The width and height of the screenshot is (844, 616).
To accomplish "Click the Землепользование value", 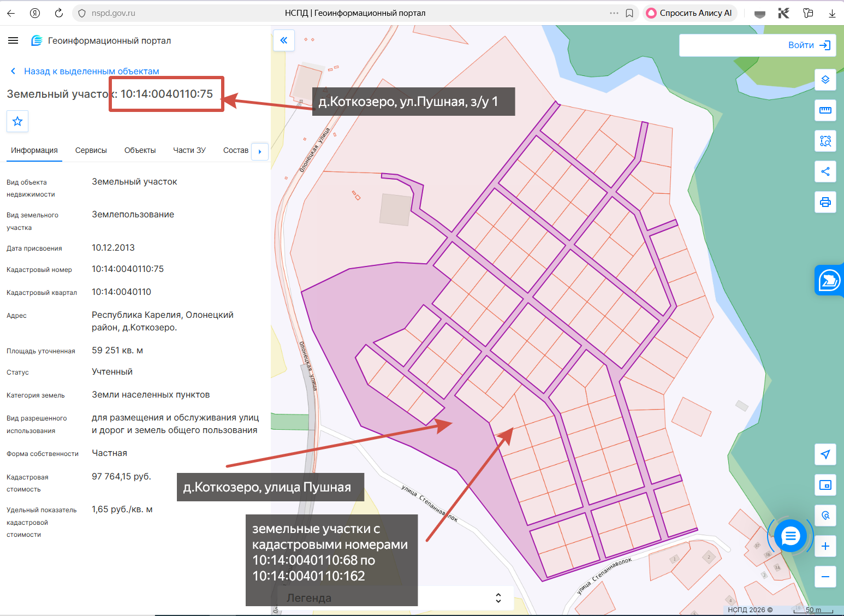I will [133, 215].
